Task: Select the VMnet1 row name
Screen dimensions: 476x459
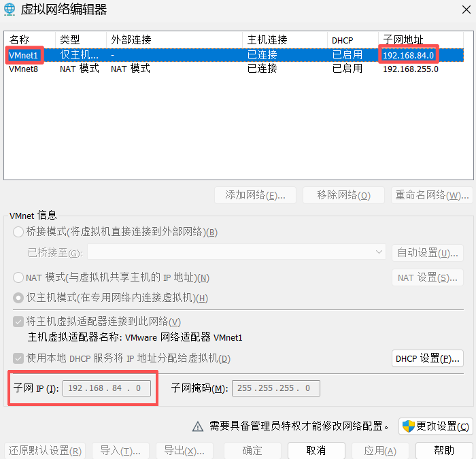Action: (23, 55)
